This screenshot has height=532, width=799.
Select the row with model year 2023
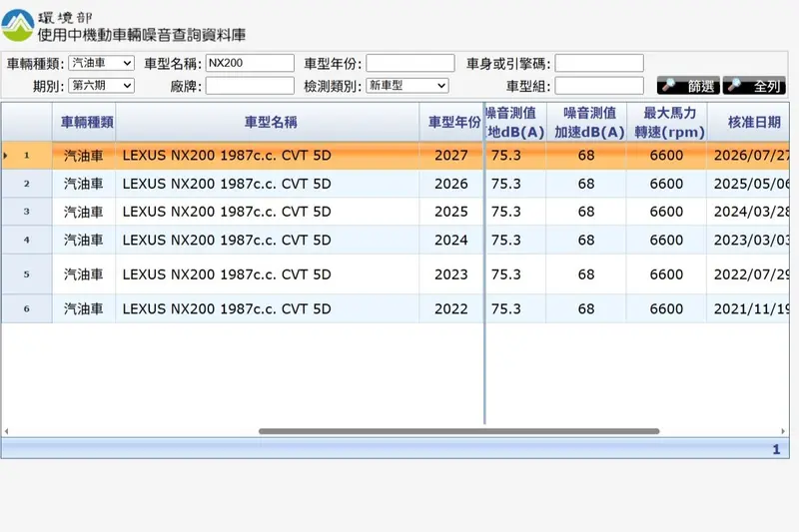[396, 274]
